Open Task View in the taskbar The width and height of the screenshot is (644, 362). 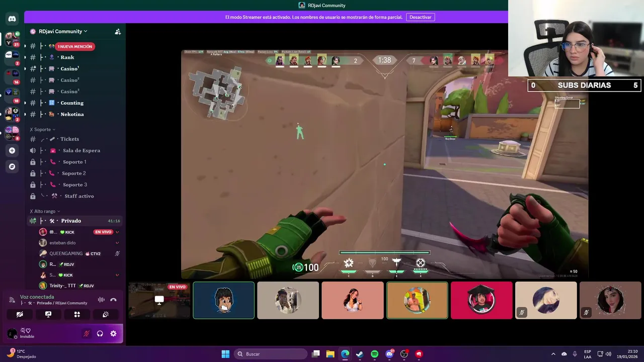point(315,354)
